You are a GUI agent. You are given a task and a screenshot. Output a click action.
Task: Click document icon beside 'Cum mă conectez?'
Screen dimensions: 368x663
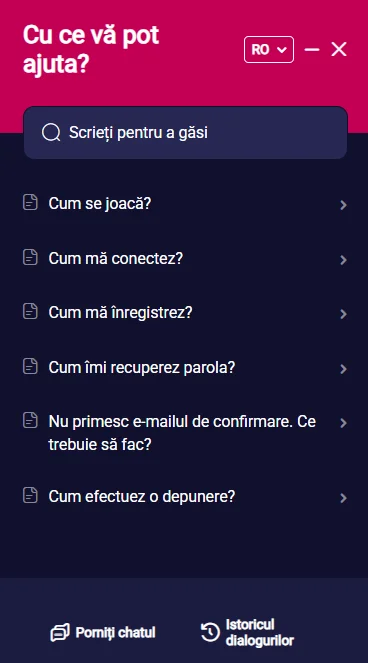(x=30, y=258)
